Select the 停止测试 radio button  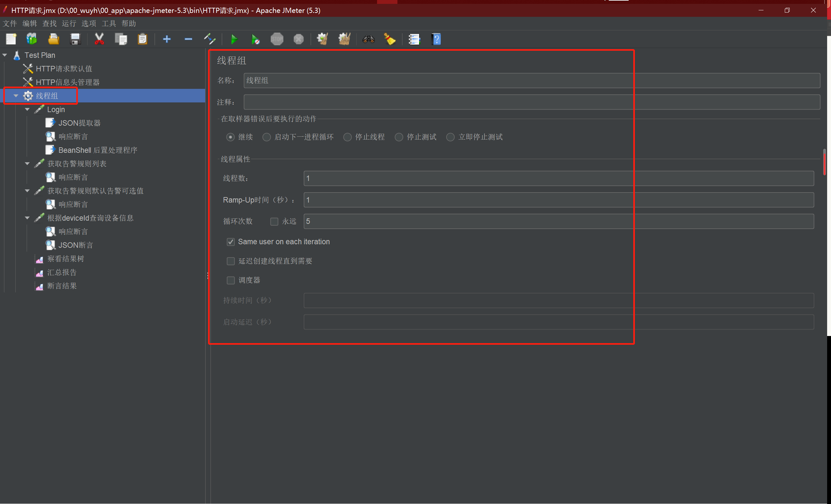tap(399, 137)
